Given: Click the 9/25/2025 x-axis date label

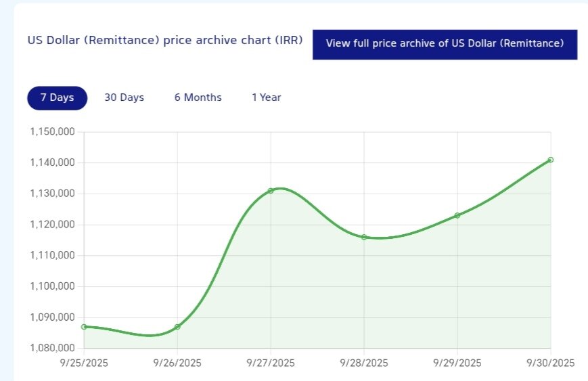Looking at the screenshot, I should [x=84, y=363].
